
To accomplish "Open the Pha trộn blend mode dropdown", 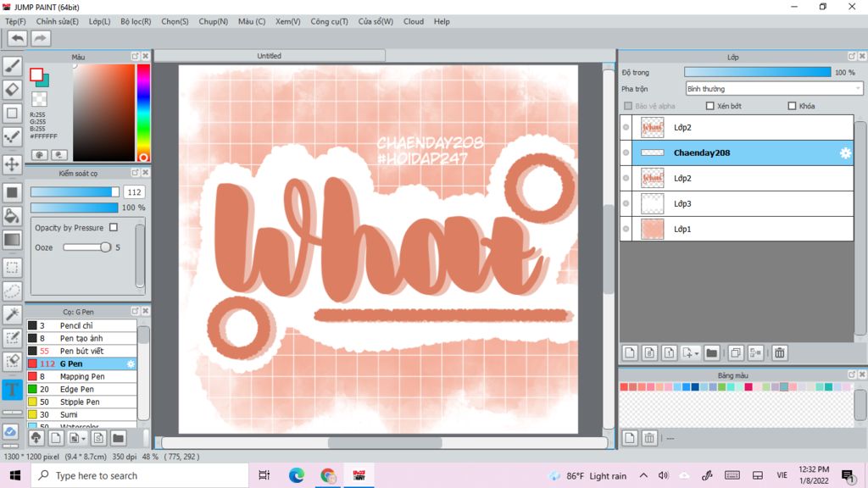I will click(774, 88).
